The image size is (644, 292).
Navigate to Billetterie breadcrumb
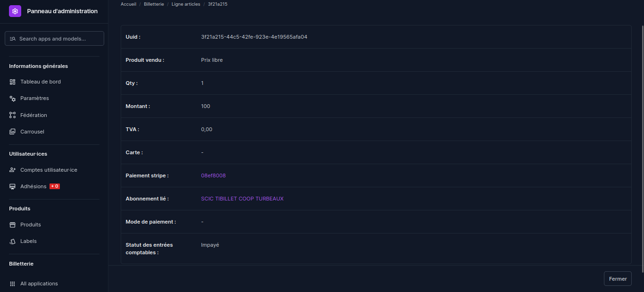[x=154, y=4]
